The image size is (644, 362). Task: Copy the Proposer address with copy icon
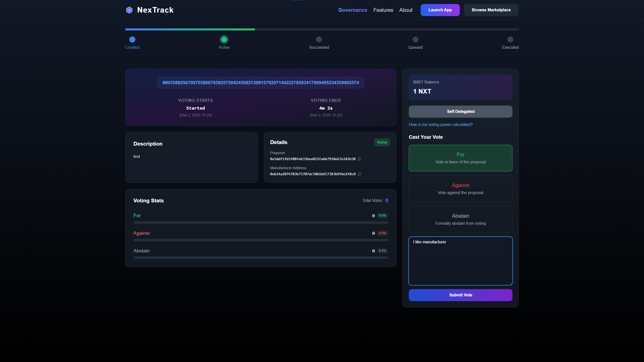(359, 159)
